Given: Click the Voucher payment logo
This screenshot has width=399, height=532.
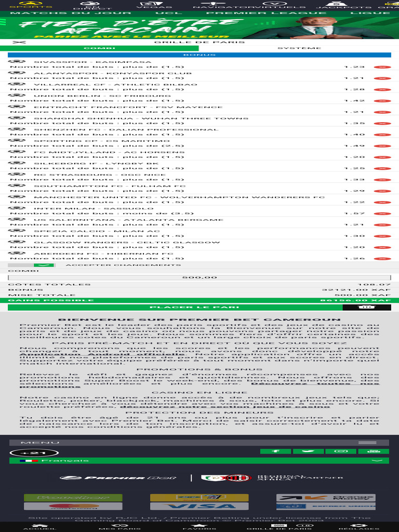Looking at the screenshot, I should pos(73,498).
